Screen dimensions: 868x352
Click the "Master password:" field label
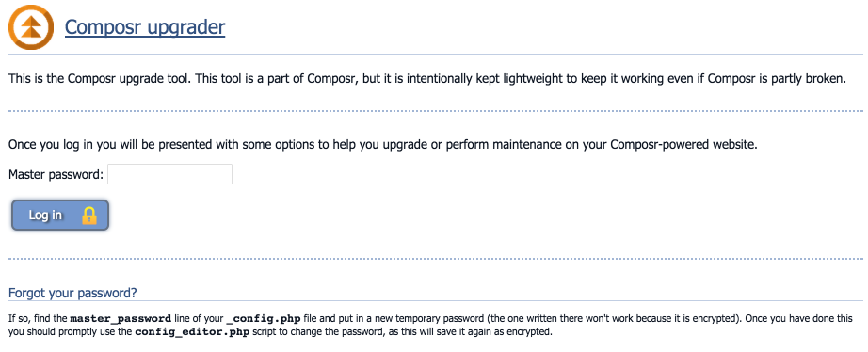pyautogui.click(x=56, y=175)
